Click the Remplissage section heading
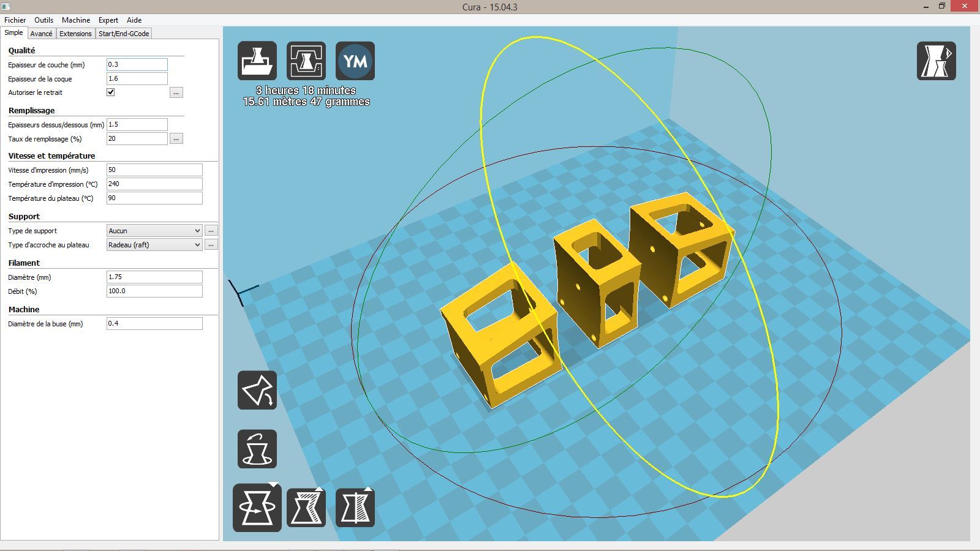 [32, 111]
